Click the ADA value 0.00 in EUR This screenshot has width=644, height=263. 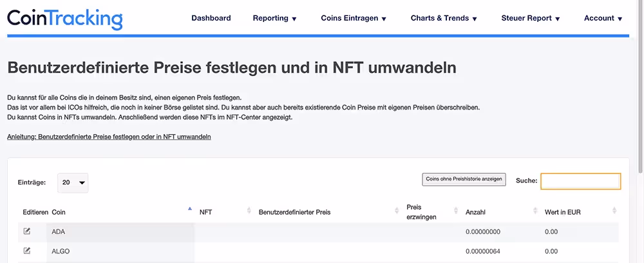[551, 232]
